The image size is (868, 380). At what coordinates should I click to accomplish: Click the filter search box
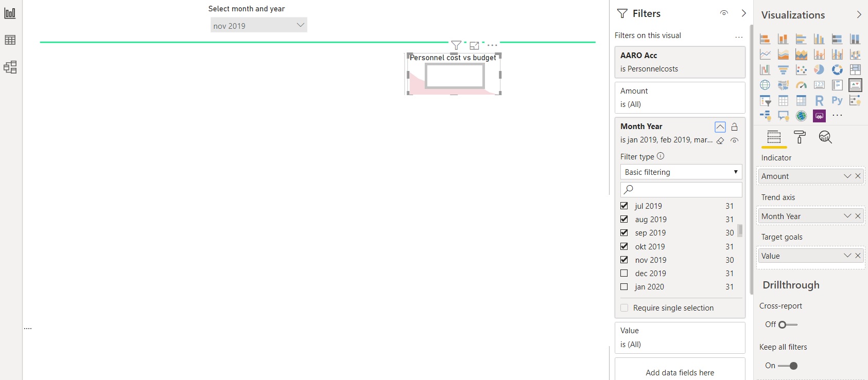(681, 189)
